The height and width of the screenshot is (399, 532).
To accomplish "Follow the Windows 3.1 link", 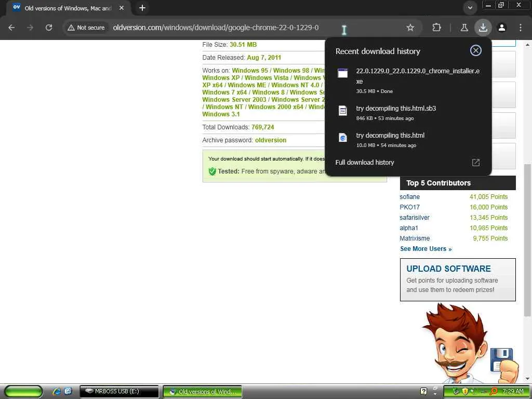I will point(221,114).
